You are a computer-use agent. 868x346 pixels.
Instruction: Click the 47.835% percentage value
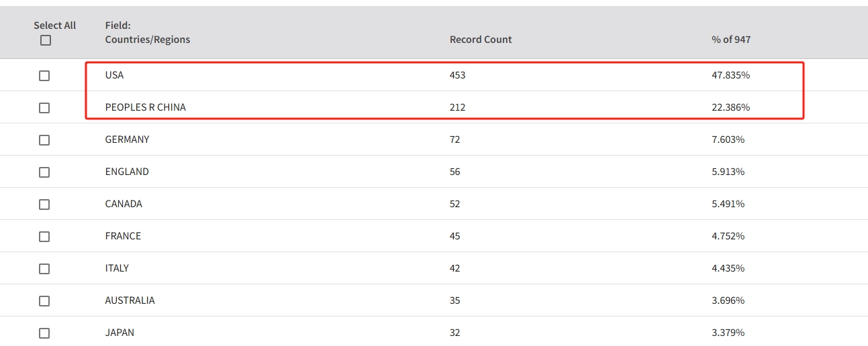click(x=730, y=75)
